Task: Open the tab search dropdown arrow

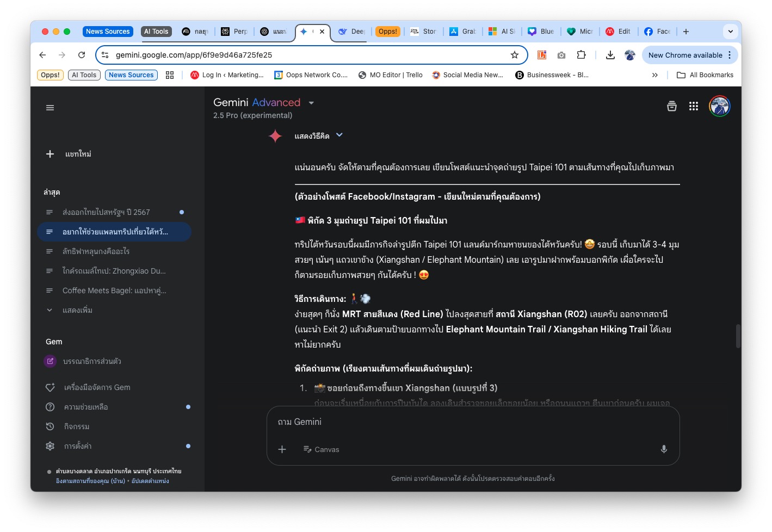Action: 731,32
